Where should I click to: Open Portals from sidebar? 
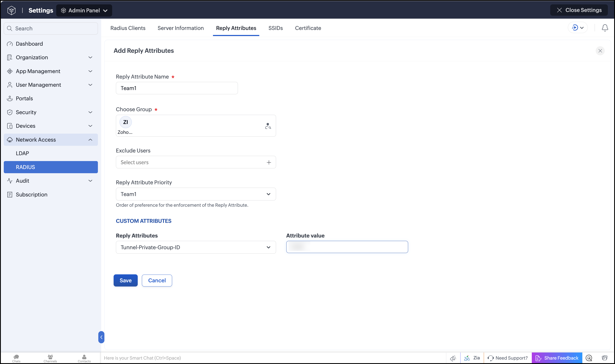(51, 98)
